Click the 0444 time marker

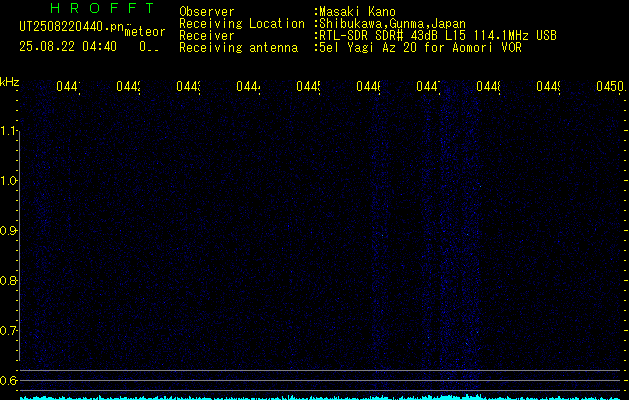[x=248, y=87]
